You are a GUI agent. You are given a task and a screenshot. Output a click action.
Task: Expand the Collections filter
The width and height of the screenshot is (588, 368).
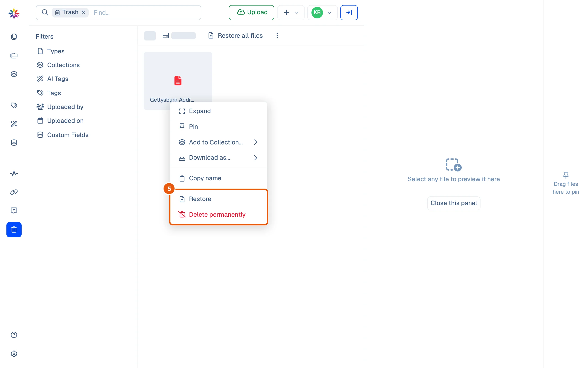[x=58, y=65]
